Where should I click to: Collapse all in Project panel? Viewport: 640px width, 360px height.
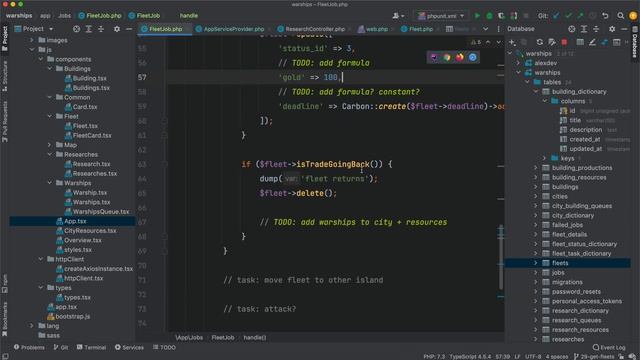point(100,29)
